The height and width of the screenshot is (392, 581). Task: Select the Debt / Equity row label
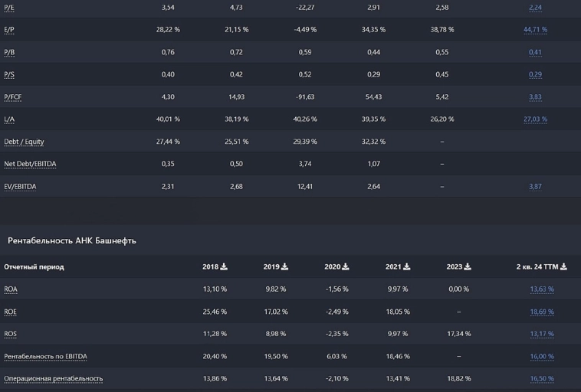[24, 142]
